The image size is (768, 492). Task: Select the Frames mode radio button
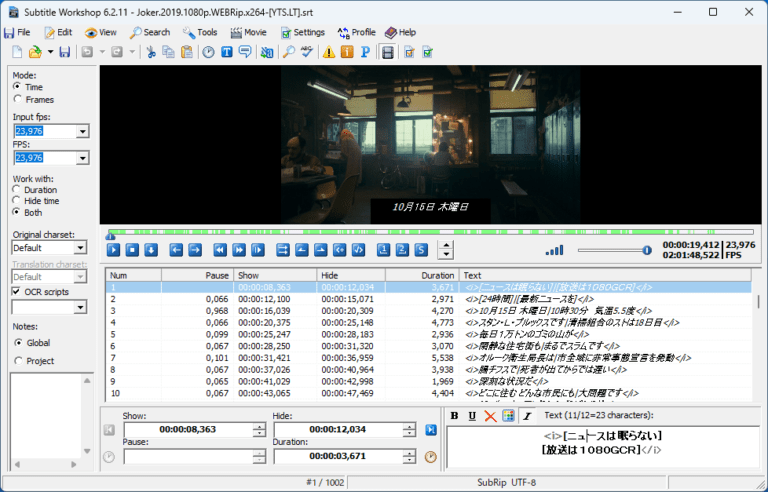pyautogui.click(x=18, y=99)
